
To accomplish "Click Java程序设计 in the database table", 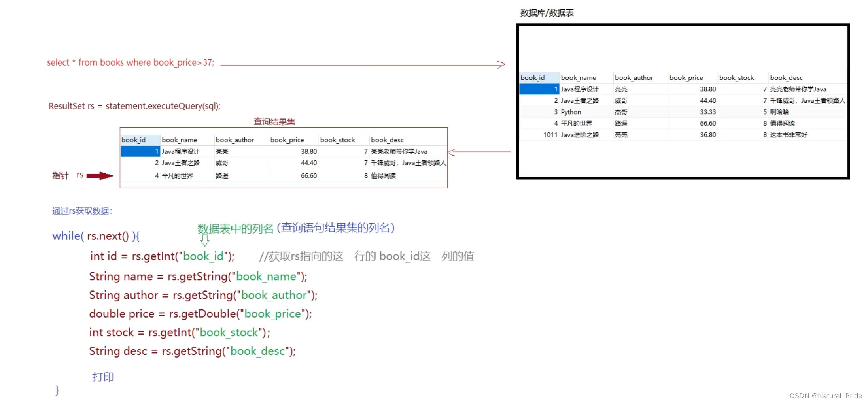I will tap(579, 89).
